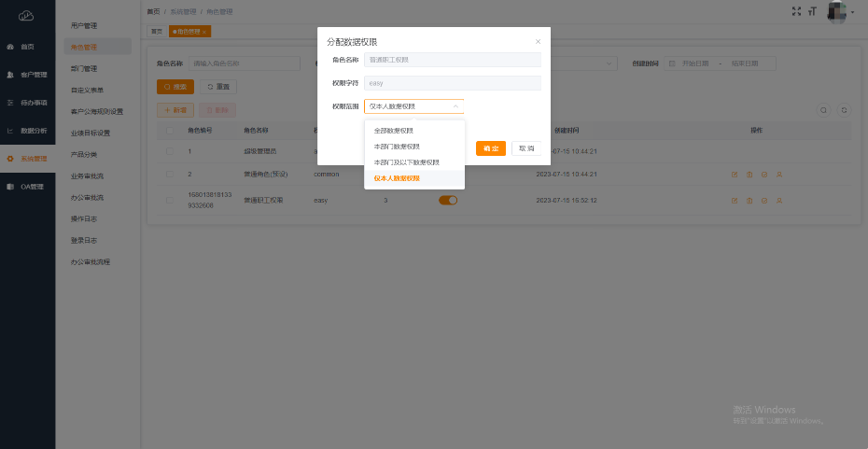Click the data permission icon in 普通职工权限 row

click(x=764, y=200)
